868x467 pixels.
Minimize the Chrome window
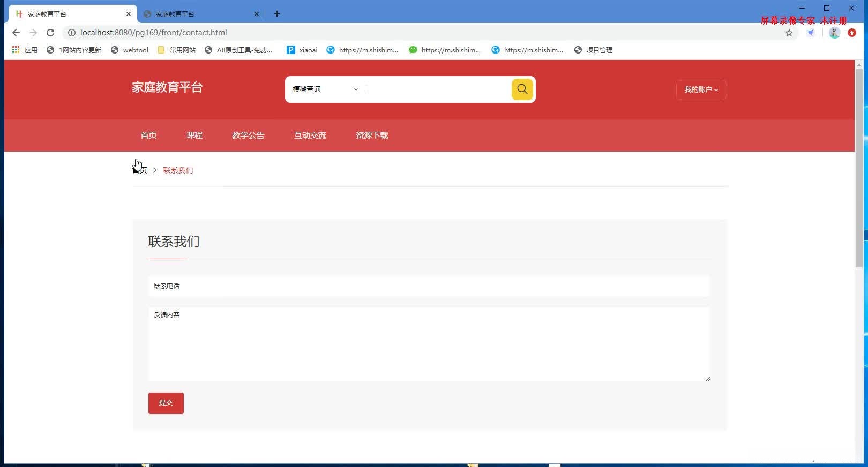802,8
